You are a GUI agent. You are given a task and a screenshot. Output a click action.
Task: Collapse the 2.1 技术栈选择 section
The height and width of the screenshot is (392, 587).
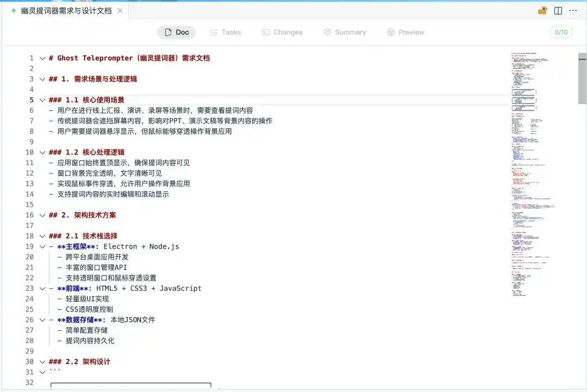(x=42, y=236)
